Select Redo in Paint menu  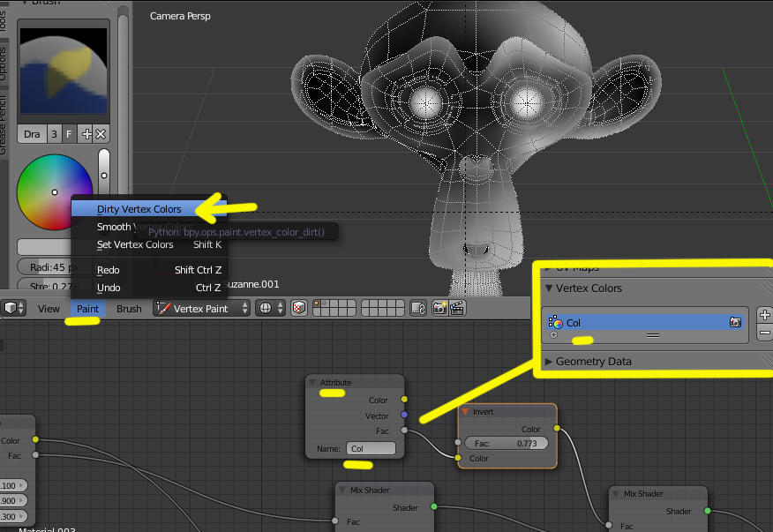pos(149,270)
